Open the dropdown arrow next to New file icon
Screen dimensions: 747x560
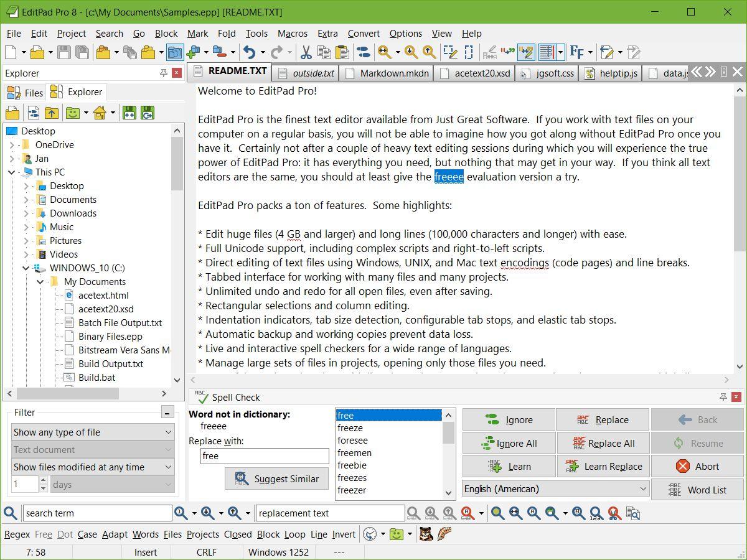[x=24, y=53]
